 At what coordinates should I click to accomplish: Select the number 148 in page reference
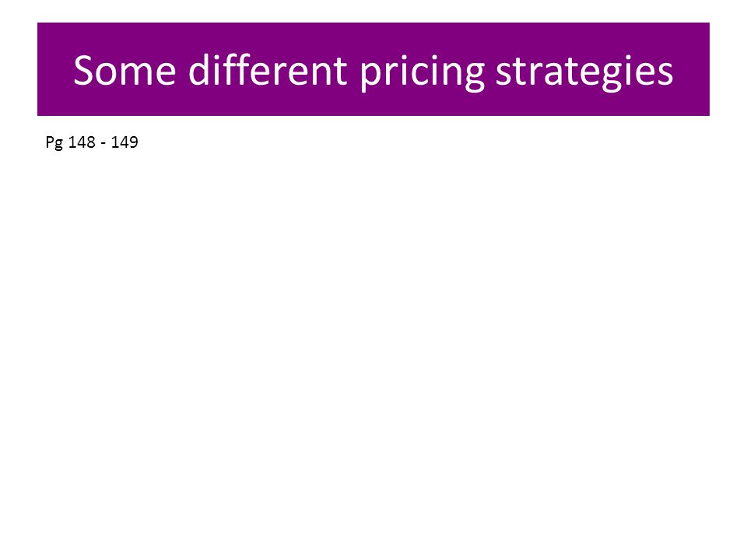coord(82,142)
